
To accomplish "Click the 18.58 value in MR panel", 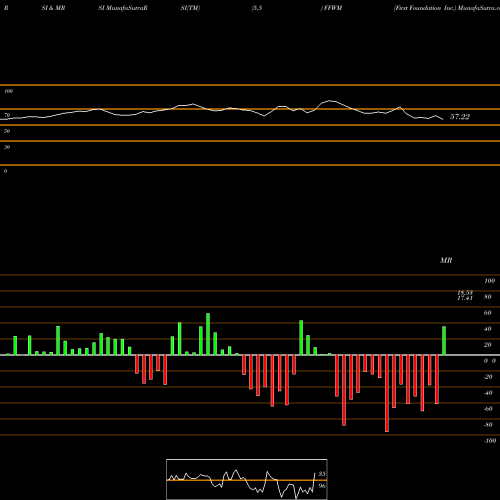I will point(465,293).
